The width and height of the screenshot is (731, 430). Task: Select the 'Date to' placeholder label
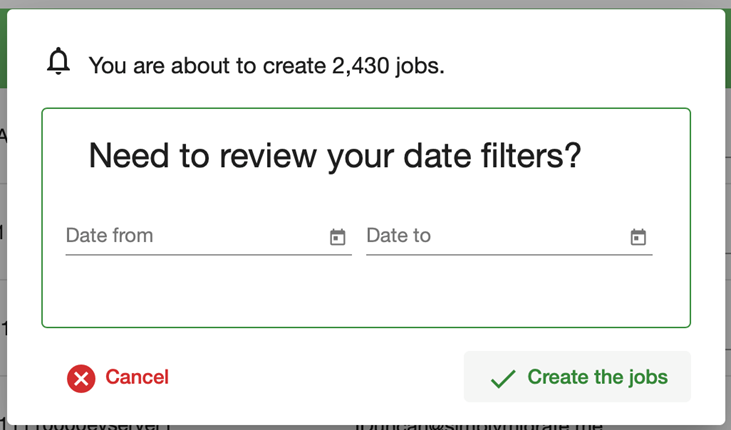click(x=398, y=236)
